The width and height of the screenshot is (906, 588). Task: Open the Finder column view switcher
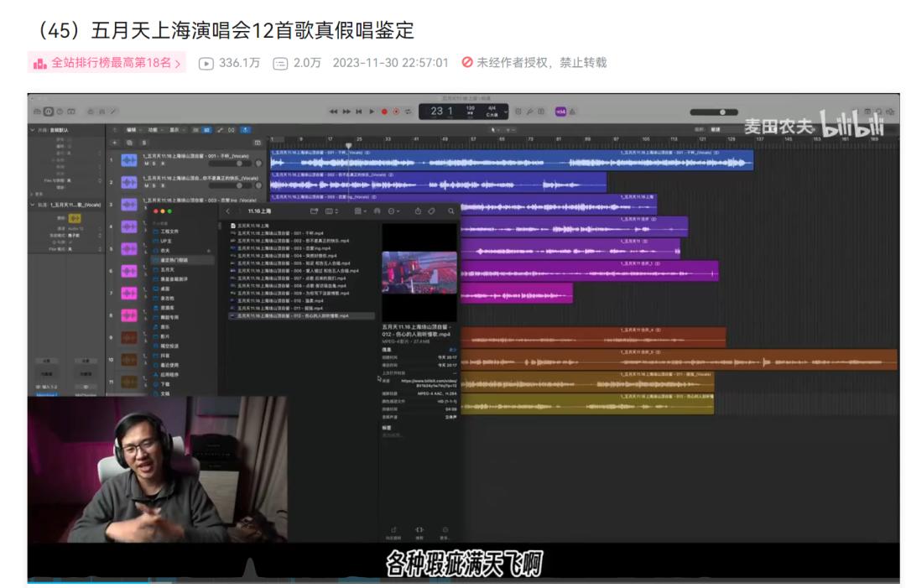(x=332, y=211)
